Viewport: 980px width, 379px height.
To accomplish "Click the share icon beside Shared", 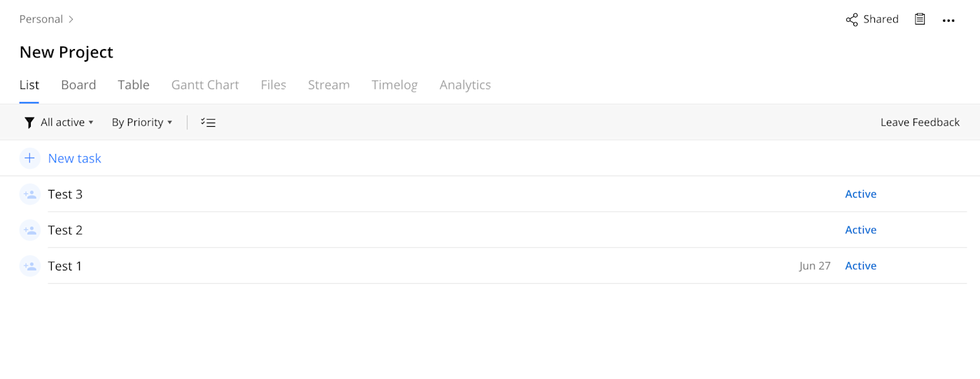I will 852,20.
